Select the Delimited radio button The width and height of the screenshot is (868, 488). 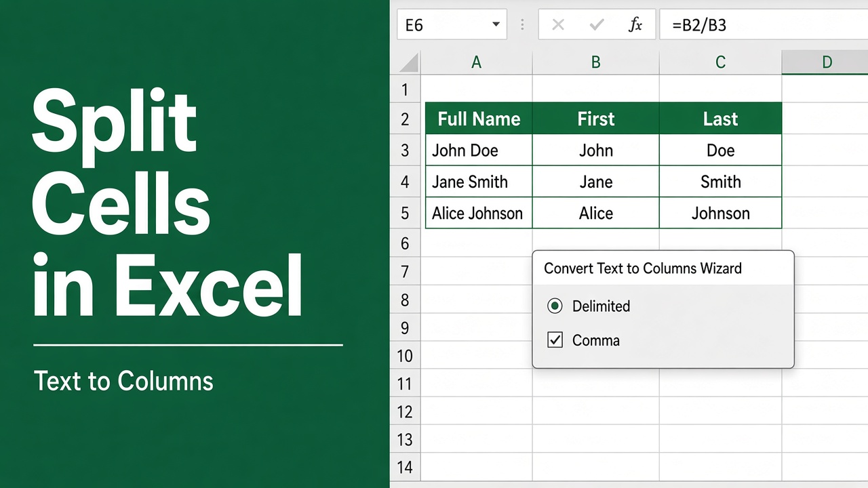[555, 306]
